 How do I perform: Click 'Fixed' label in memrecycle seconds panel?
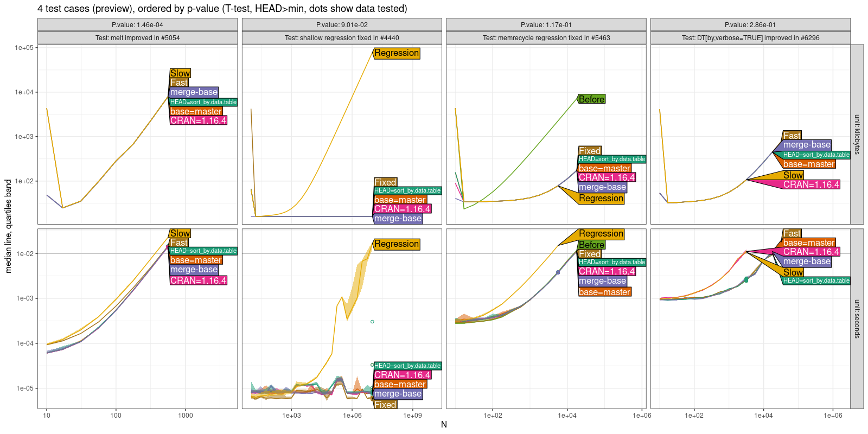click(x=590, y=254)
